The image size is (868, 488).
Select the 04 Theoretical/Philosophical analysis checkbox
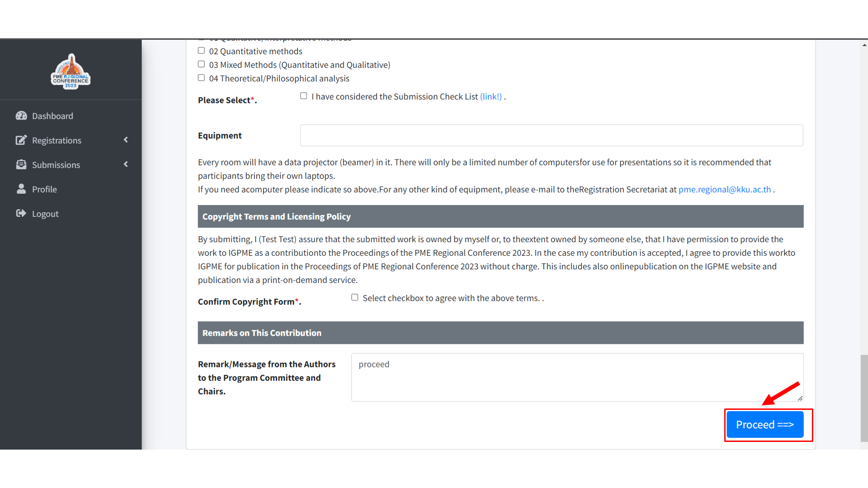[201, 78]
